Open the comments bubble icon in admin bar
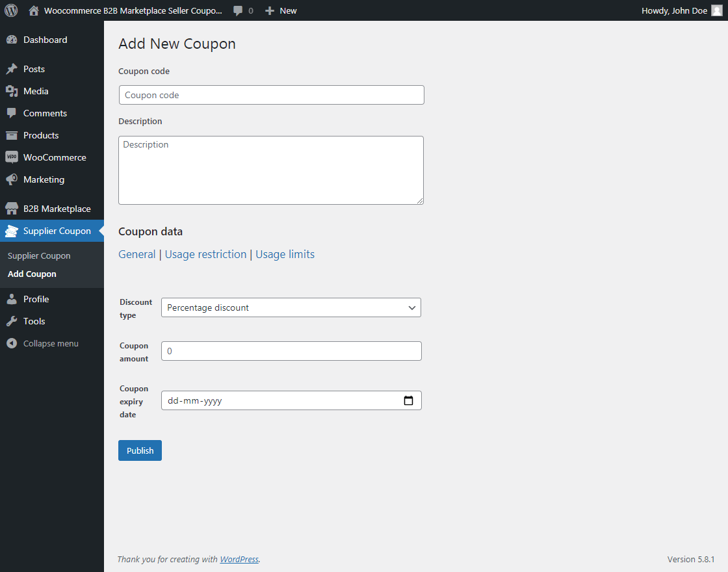 (x=238, y=10)
